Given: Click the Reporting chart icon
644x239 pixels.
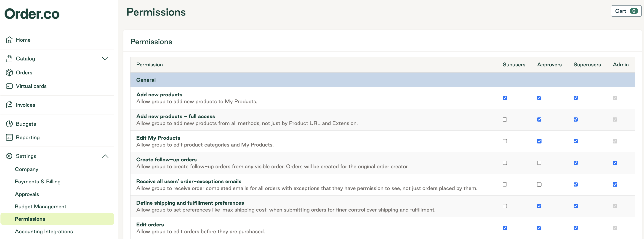Looking at the screenshot, I should [x=9, y=137].
